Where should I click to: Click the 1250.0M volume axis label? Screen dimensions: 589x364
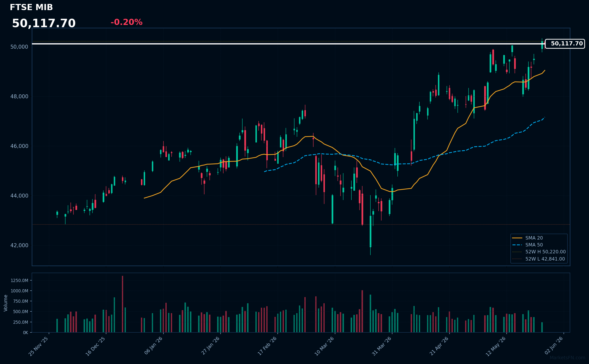(19, 281)
